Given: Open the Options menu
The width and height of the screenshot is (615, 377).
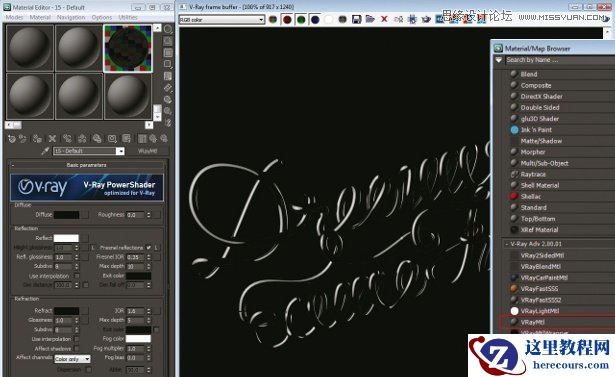Looking at the screenshot, I should coord(102,17).
